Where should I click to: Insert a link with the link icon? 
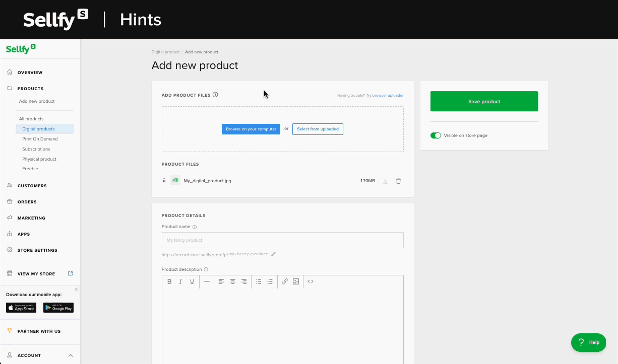coord(285,281)
